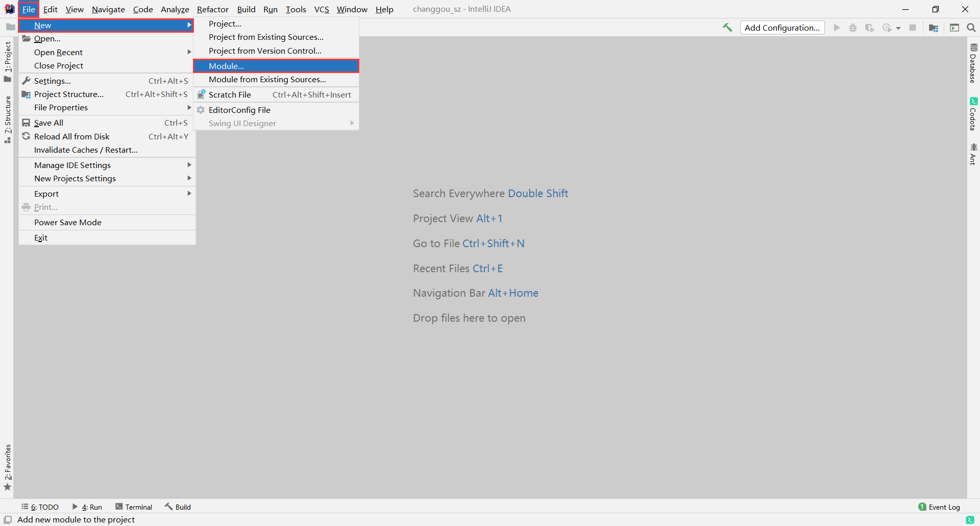The image size is (980, 526).
Task: Open the Z: Structure tool window
Action: click(7, 119)
